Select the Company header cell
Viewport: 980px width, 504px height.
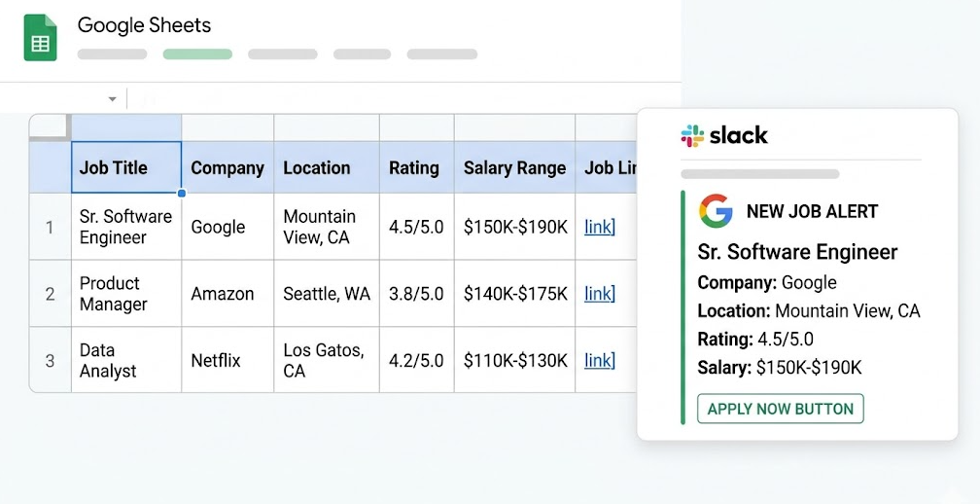point(227,167)
